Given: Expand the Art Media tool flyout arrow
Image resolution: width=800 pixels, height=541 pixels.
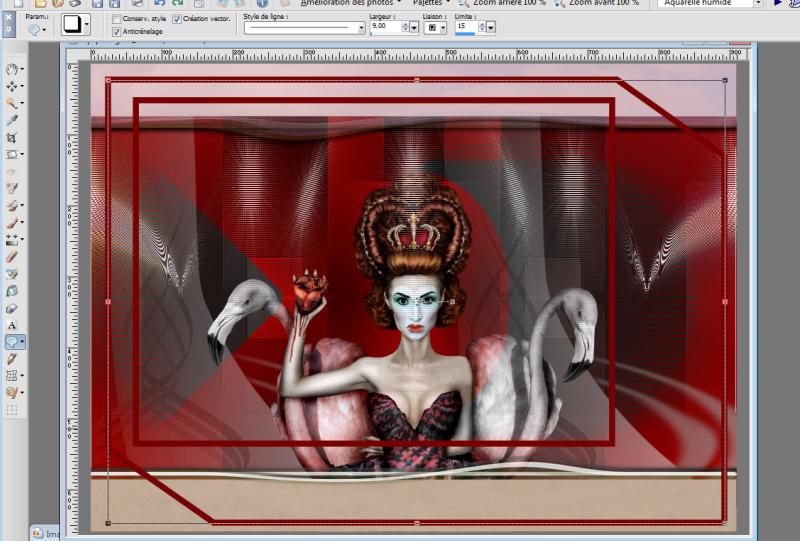Looking at the screenshot, I should 22,392.
